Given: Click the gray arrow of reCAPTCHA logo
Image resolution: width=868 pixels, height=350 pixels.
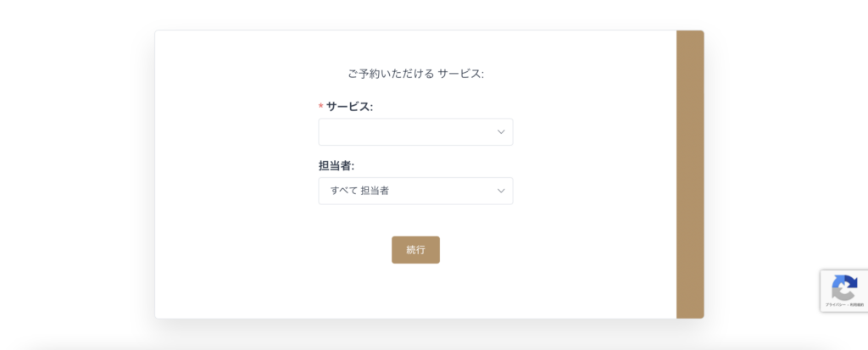Looking at the screenshot, I should tap(840, 294).
